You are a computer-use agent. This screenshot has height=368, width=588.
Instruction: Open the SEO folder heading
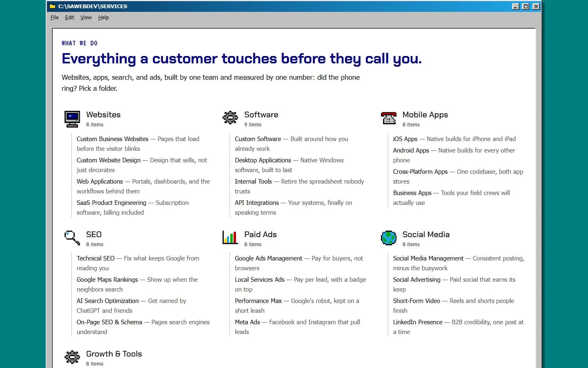click(x=94, y=234)
